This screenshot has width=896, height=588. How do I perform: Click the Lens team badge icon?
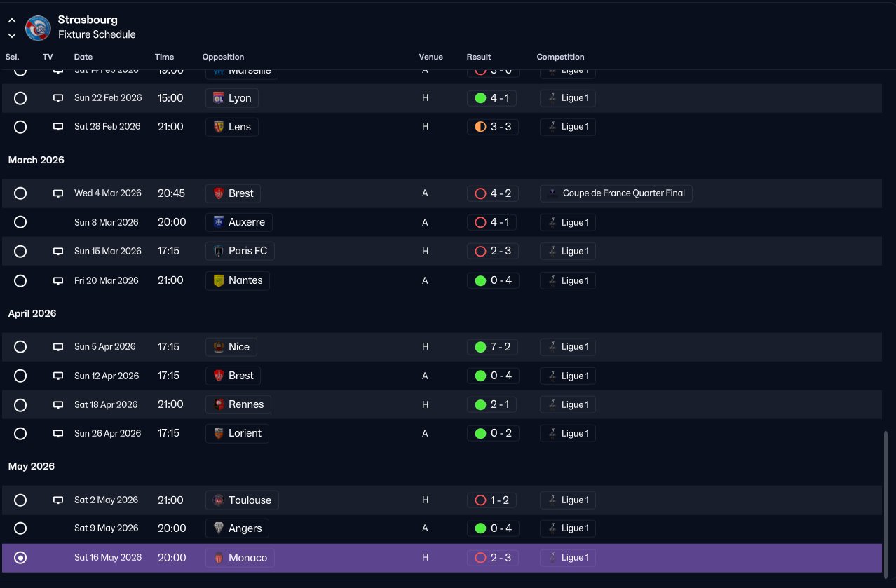[x=218, y=127]
